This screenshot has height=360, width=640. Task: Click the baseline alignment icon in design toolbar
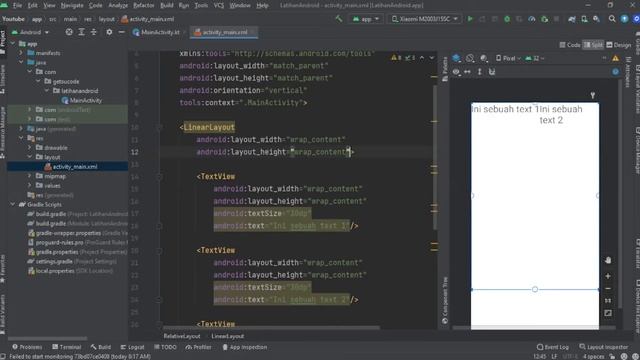[x=492, y=72]
